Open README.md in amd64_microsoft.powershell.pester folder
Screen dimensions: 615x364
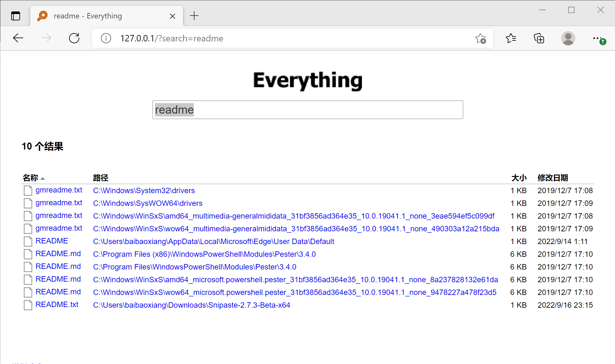58,279
